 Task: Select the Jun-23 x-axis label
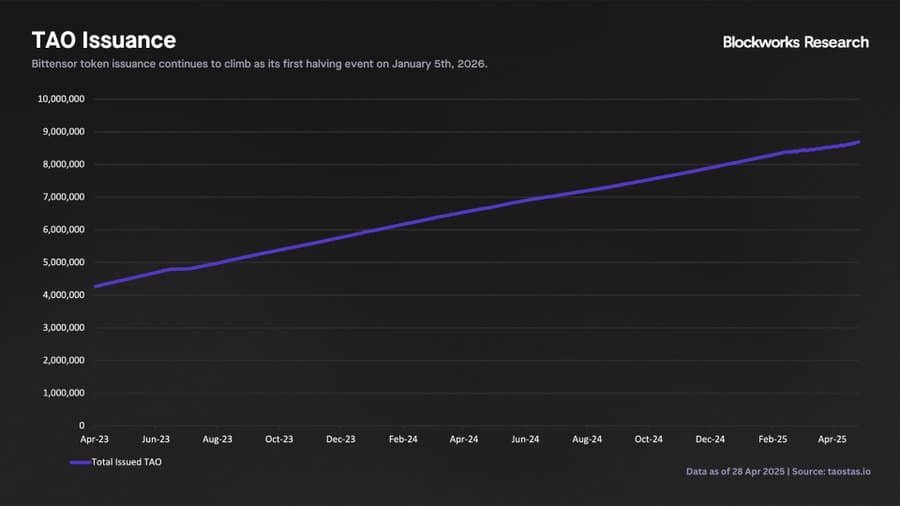[156, 439]
